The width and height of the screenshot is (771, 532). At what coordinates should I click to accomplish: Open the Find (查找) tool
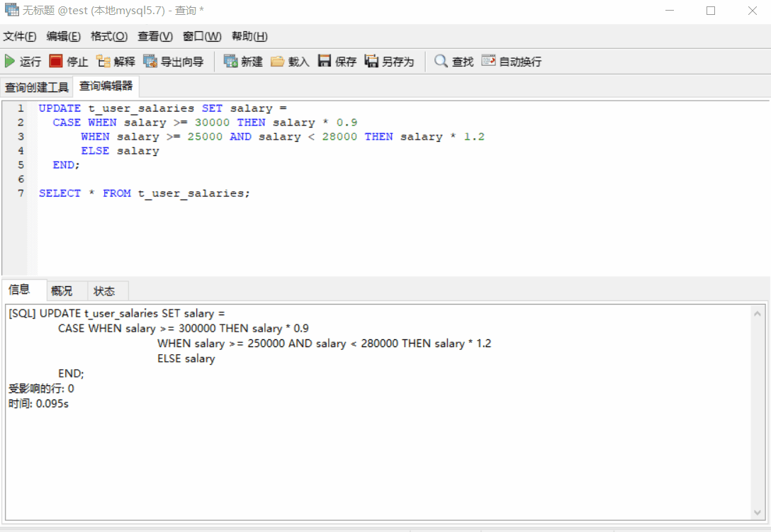point(452,61)
